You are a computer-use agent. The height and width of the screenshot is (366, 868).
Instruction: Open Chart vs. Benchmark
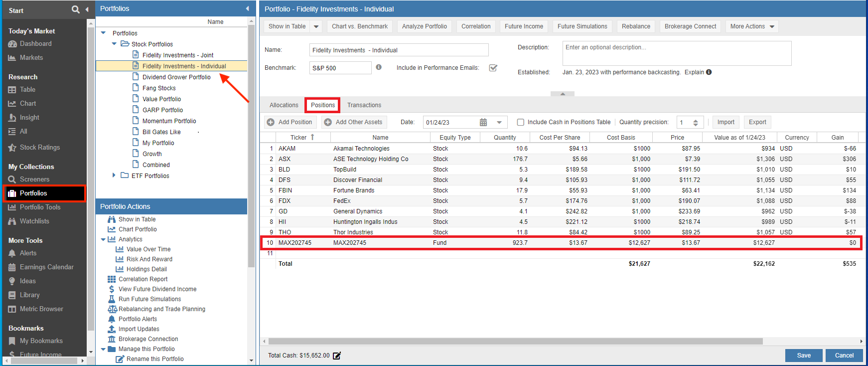click(x=360, y=26)
